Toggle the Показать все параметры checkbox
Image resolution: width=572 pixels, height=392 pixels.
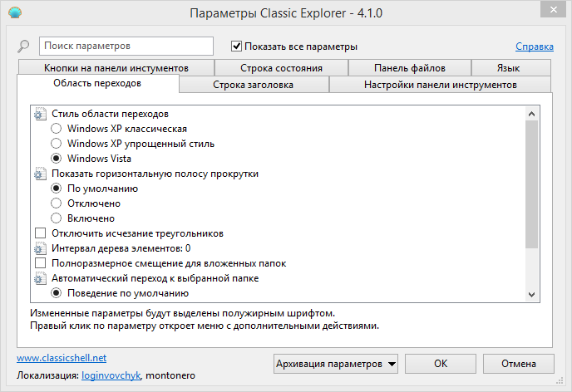click(x=237, y=47)
